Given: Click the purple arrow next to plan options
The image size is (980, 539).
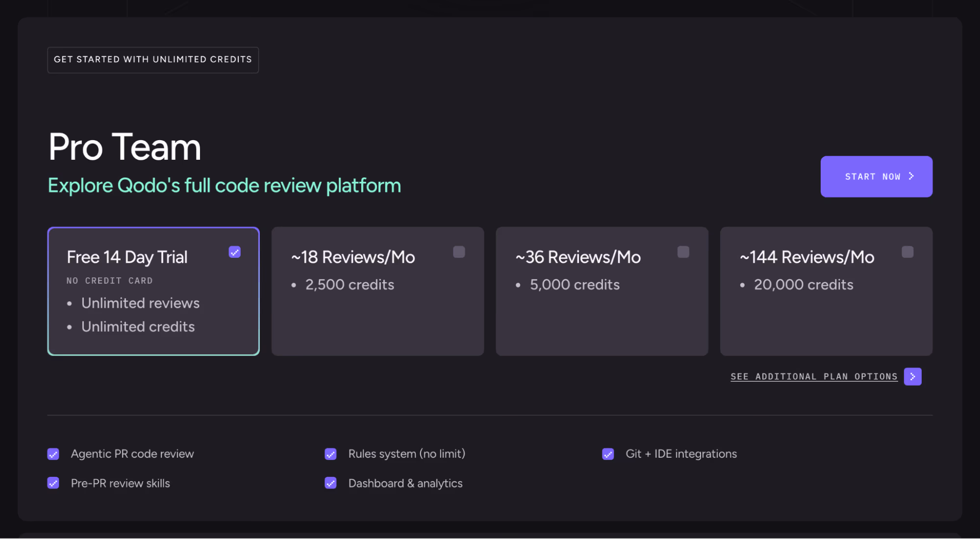Looking at the screenshot, I should 912,376.
